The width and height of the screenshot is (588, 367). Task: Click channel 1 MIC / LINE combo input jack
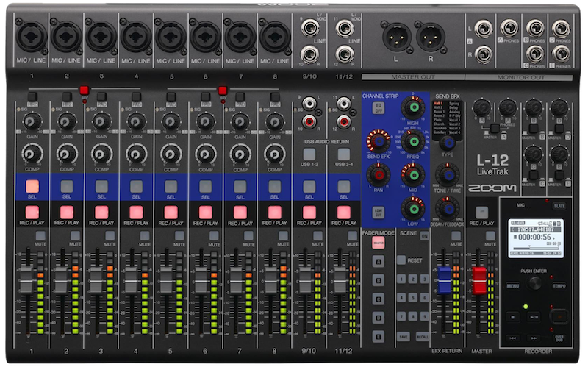coord(32,37)
